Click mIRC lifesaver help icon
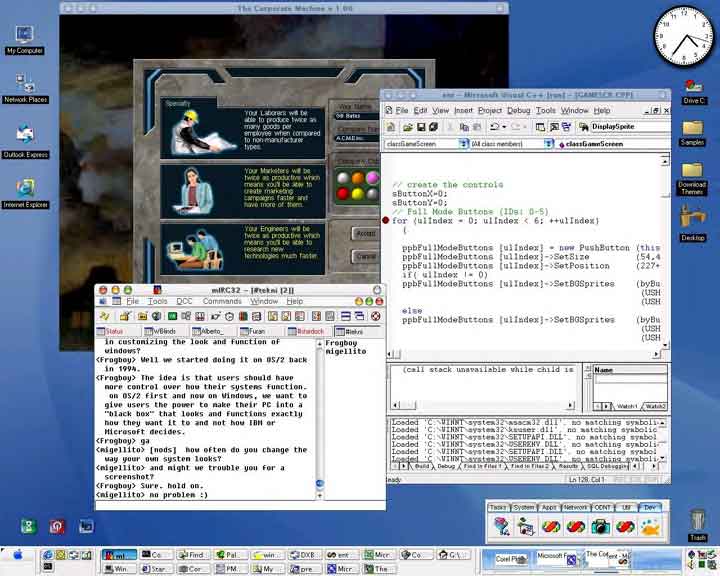Image resolution: width=720 pixels, height=576 pixels. click(376, 316)
